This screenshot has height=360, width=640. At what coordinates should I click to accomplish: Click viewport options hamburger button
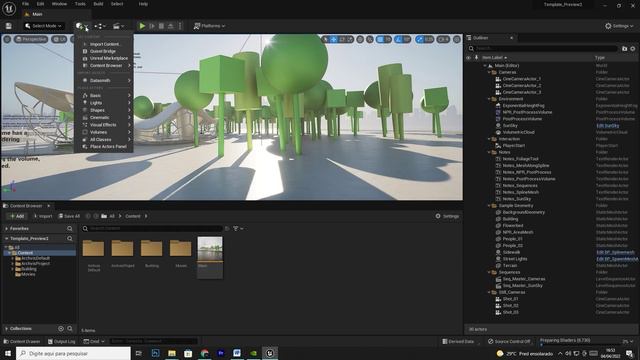pos(7,39)
